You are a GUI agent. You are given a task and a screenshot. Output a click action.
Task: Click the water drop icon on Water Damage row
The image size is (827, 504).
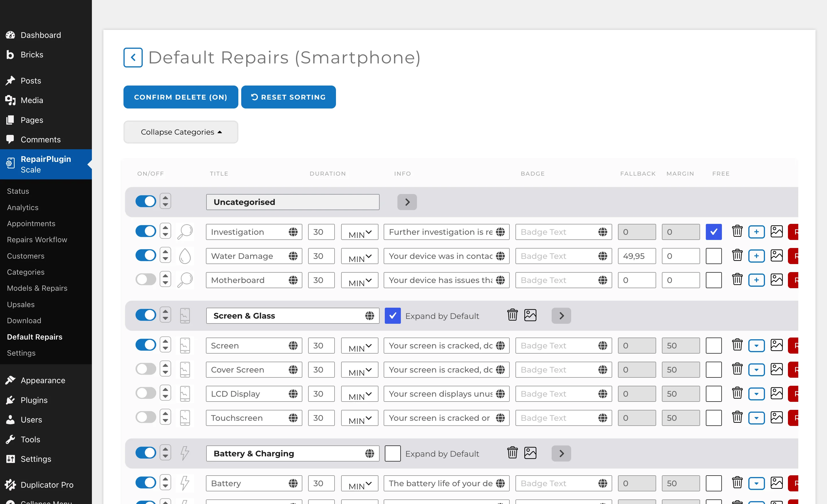tap(185, 256)
